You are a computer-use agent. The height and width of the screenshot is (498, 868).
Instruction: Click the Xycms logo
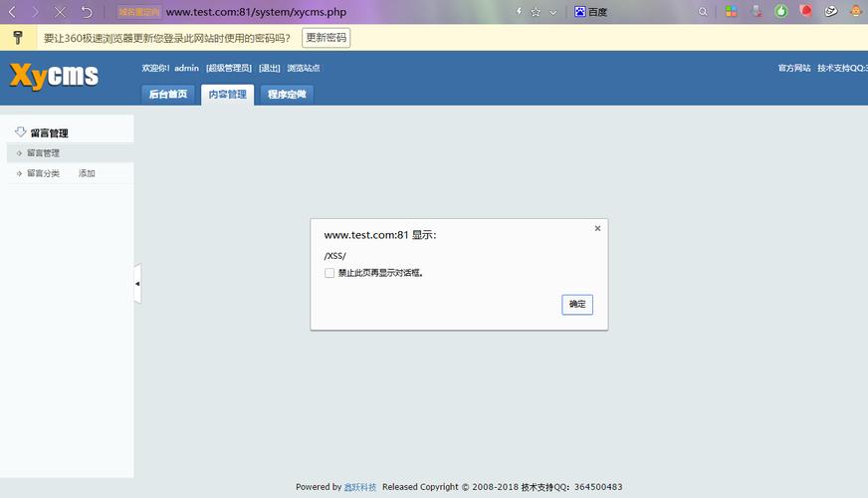[54, 76]
